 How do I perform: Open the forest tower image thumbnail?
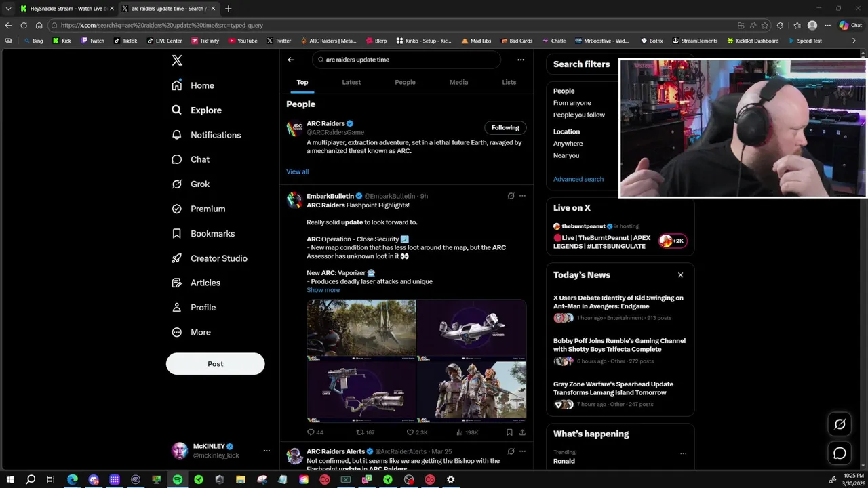[x=361, y=329]
